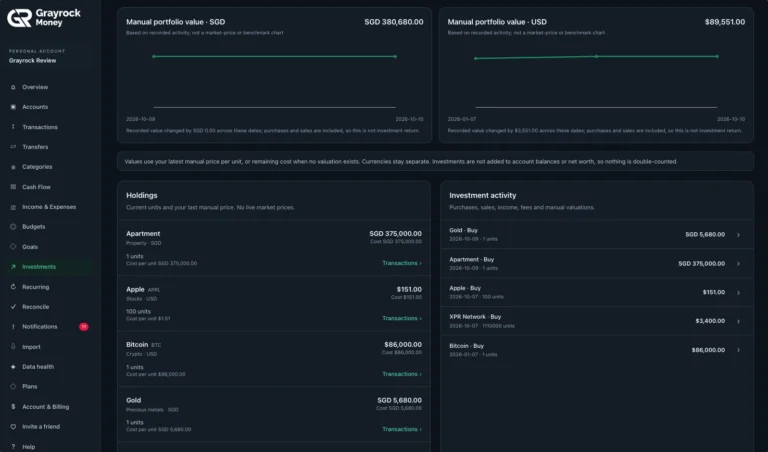768x452 pixels.
Task: Click the Goals diamond icon
Action: pyautogui.click(x=13, y=247)
